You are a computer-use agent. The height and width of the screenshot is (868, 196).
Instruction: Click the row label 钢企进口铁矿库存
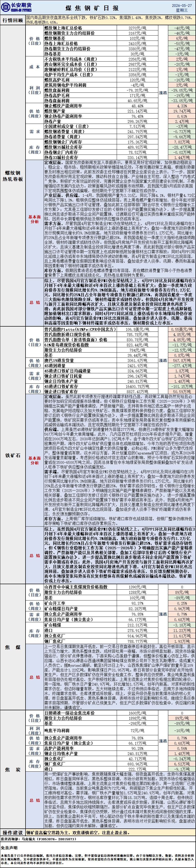click(x=61, y=392)
